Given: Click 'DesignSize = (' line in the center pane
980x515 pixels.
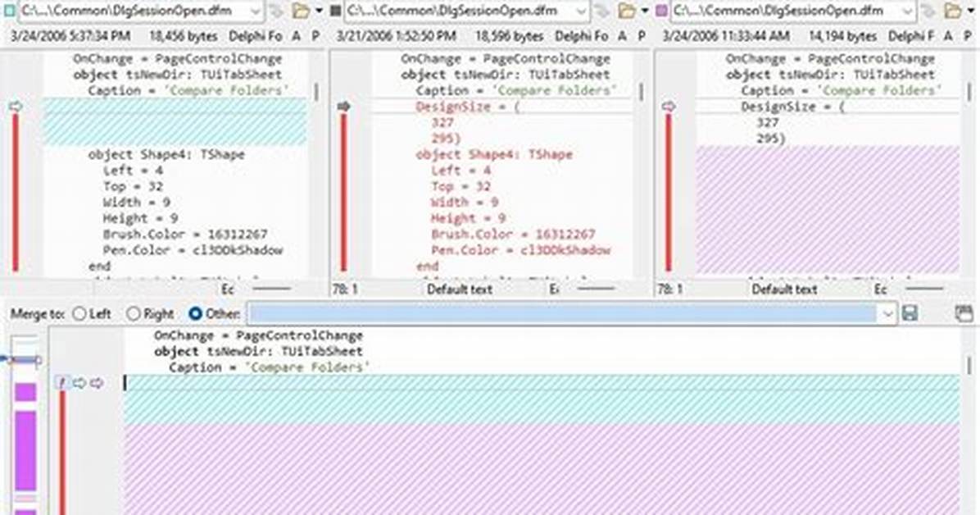Looking at the screenshot, I should pyautogui.click(x=468, y=107).
